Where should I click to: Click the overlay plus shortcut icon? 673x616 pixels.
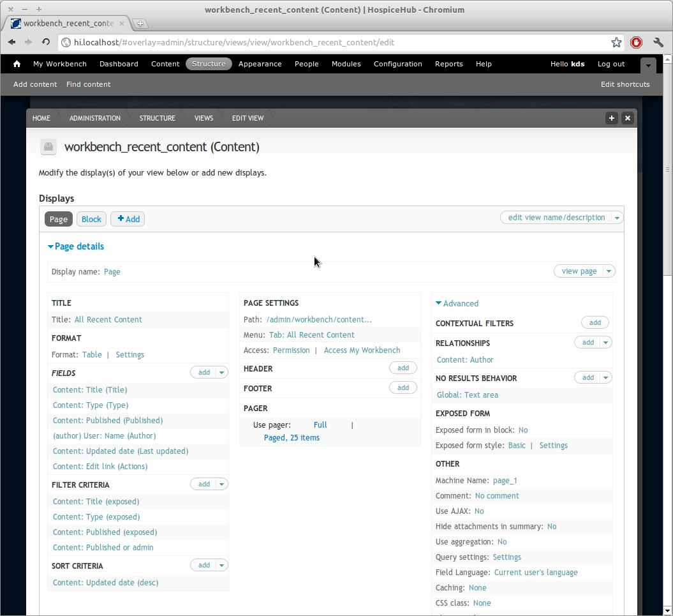point(612,118)
